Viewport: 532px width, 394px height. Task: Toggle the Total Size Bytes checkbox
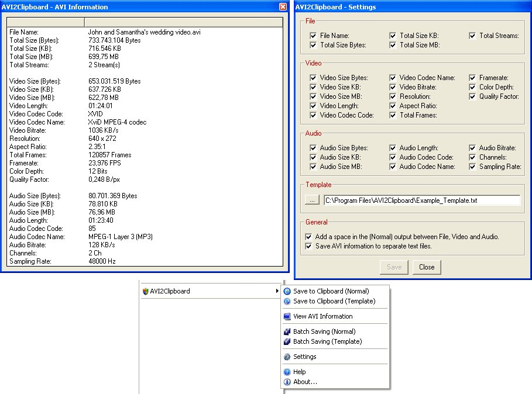pyautogui.click(x=313, y=45)
